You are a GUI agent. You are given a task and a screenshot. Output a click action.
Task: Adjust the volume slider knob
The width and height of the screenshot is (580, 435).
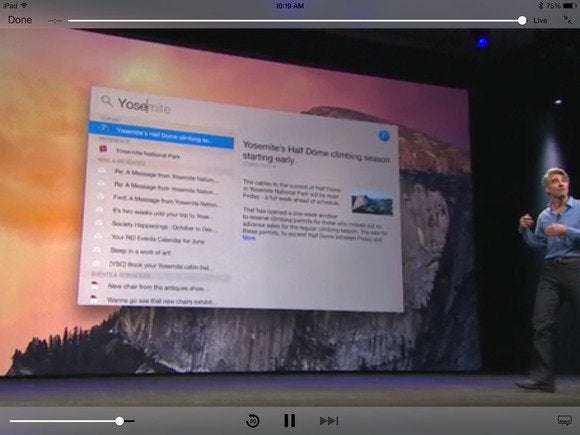[x=119, y=421]
